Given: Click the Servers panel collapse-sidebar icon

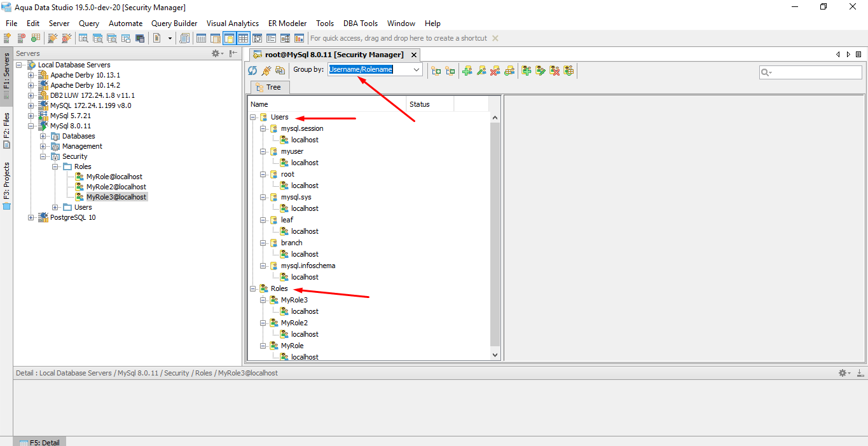Looking at the screenshot, I should tap(233, 54).
